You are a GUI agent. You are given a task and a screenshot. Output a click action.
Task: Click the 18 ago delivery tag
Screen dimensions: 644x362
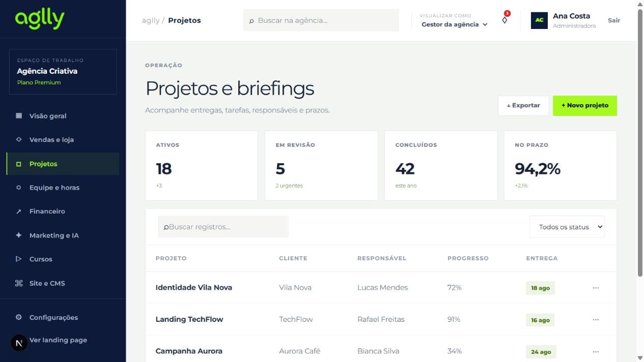point(540,288)
